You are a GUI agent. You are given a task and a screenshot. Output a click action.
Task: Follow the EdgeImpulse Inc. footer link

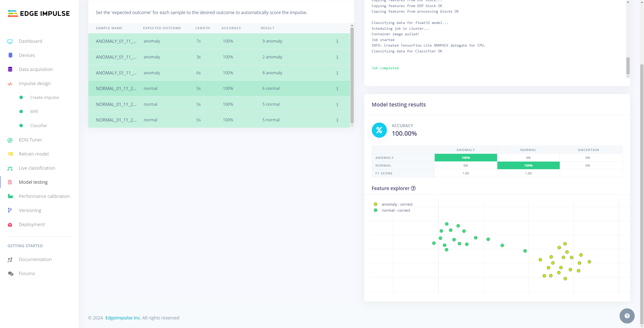click(x=123, y=318)
